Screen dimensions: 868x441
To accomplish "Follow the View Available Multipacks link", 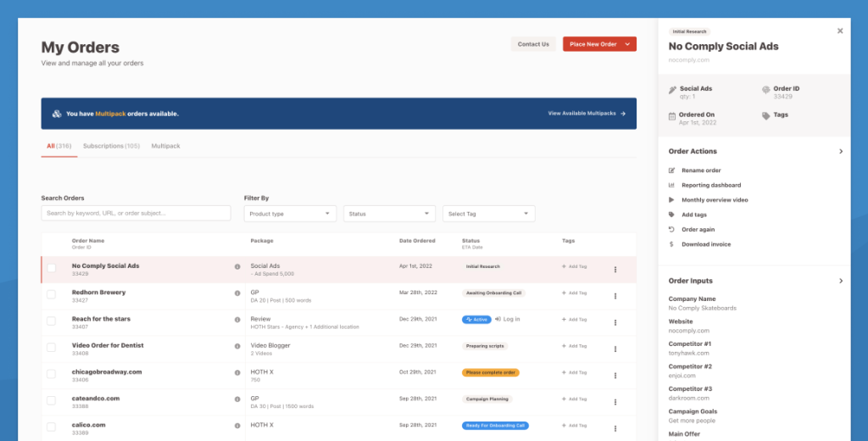I will (x=587, y=113).
